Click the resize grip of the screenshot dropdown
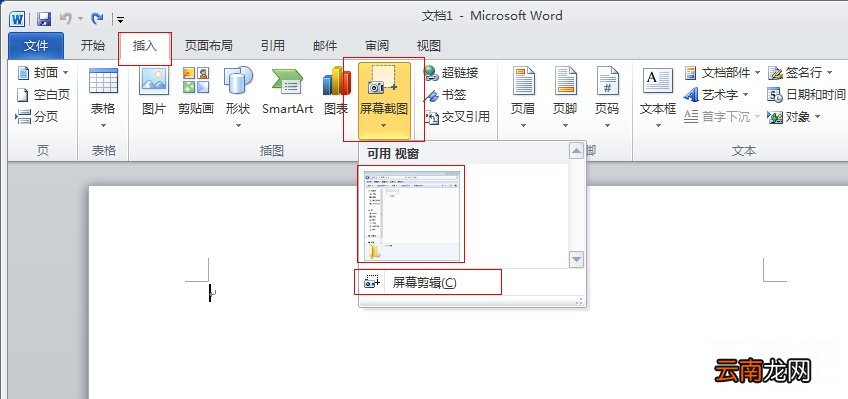 580,301
